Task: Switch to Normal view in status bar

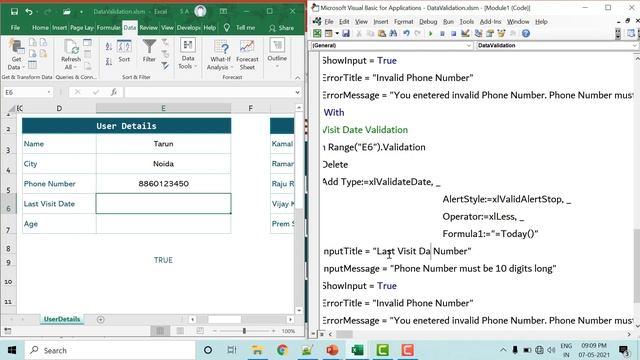Action: [160, 331]
